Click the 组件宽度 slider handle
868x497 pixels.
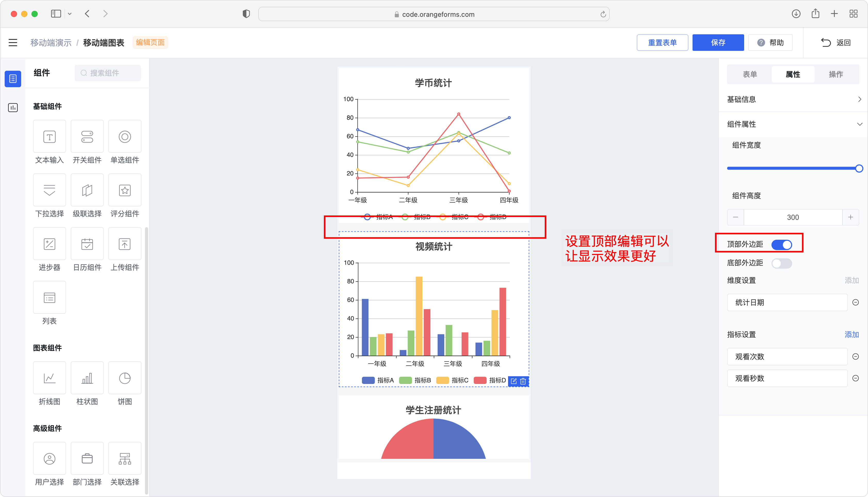tap(859, 168)
